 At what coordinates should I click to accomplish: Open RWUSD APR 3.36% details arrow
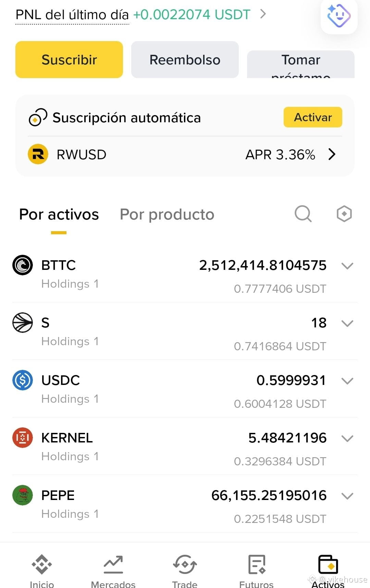click(332, 154)
